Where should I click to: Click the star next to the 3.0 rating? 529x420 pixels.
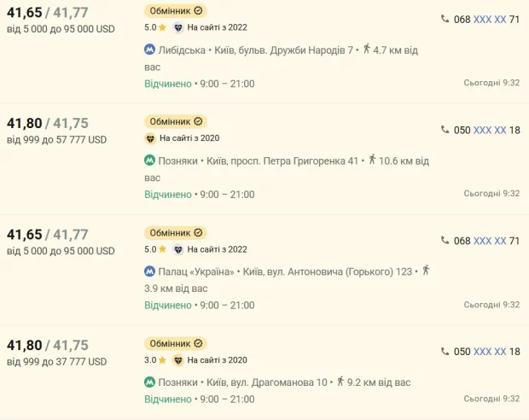pos(163,360)
